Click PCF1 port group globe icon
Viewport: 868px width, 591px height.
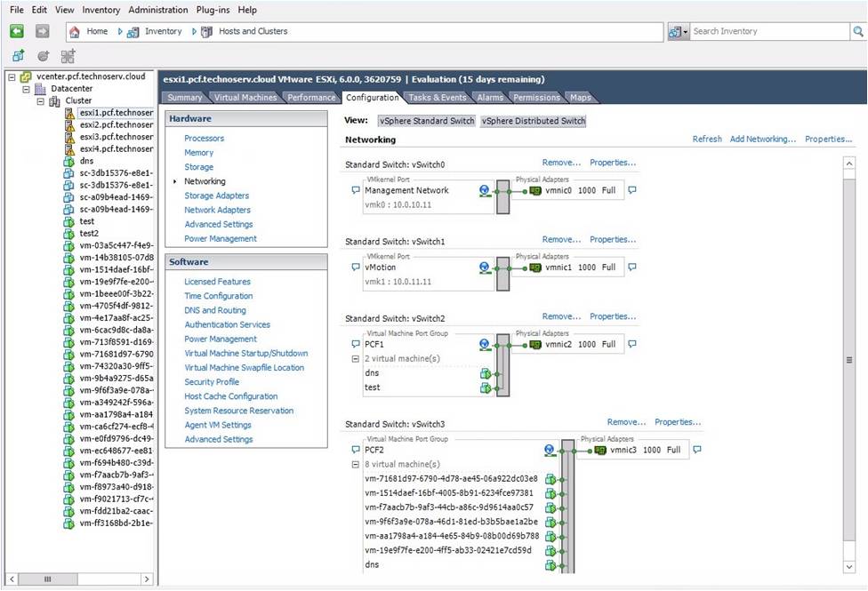[x=485, y=345]
